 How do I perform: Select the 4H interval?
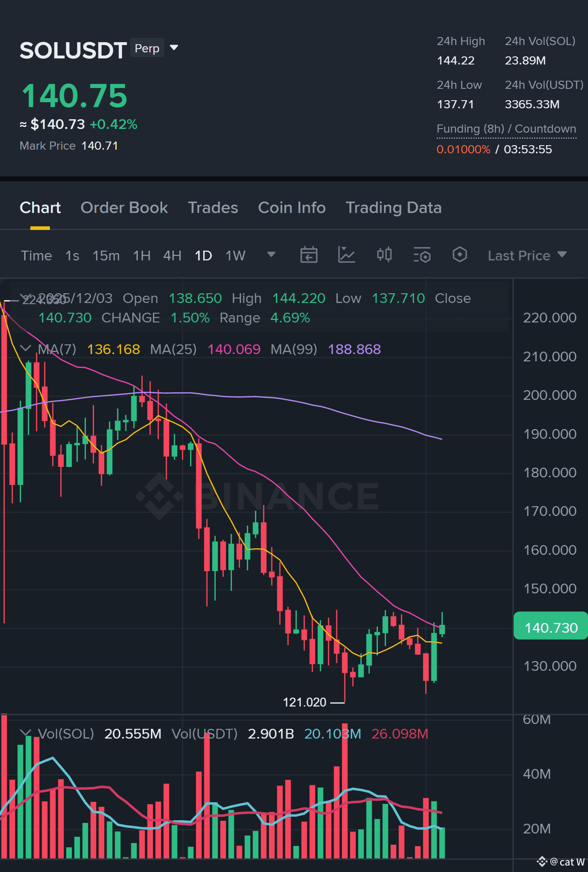pyautogui.click(x=172, y=256)
